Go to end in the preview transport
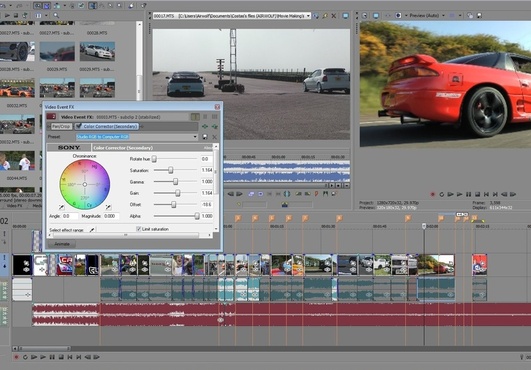The width and height of the screenshot is (531, 370). point(495,194)
